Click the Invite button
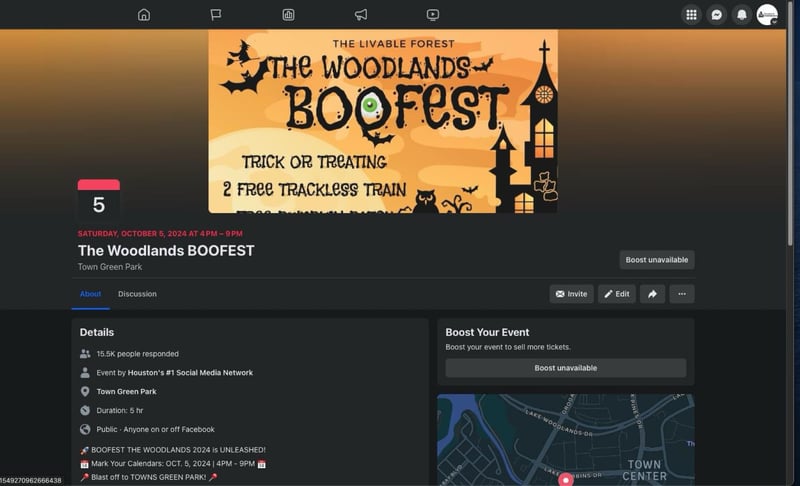 [571, 294]
